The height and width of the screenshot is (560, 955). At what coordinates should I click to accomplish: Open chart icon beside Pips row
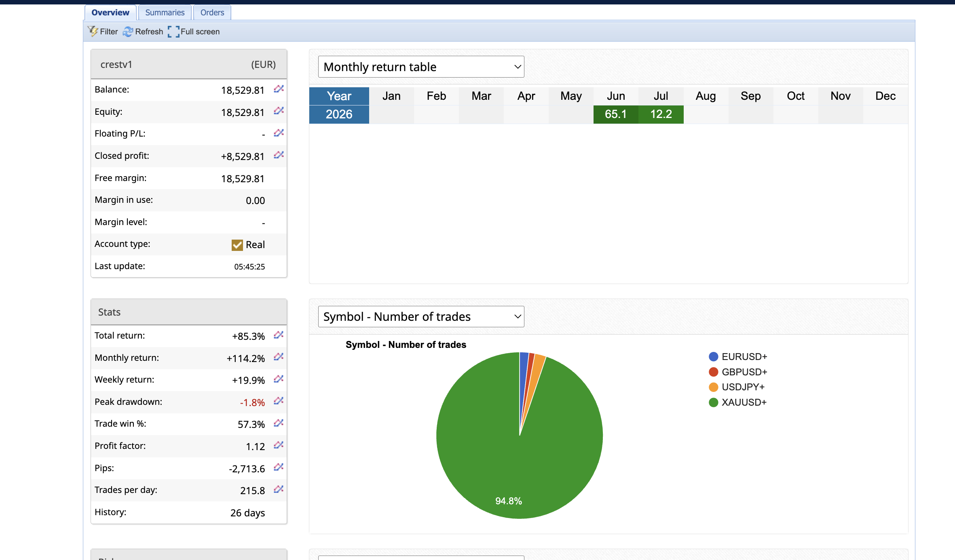click(279, 467)
